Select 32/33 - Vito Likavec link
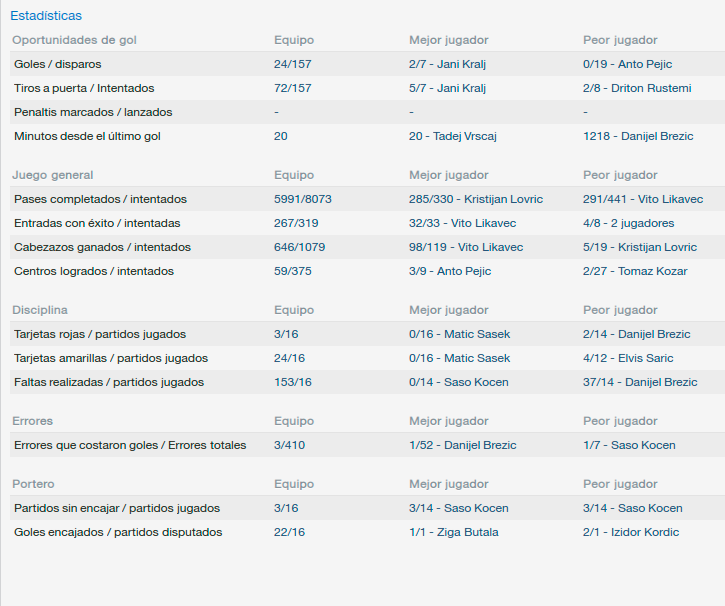This screenshot has height=606, width=725. coord(462,223)
